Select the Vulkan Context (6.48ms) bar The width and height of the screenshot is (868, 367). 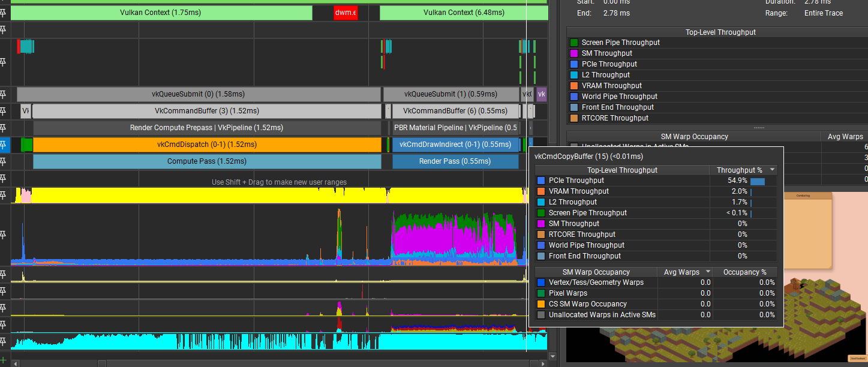pyautogui.click(x=463, y=13)
